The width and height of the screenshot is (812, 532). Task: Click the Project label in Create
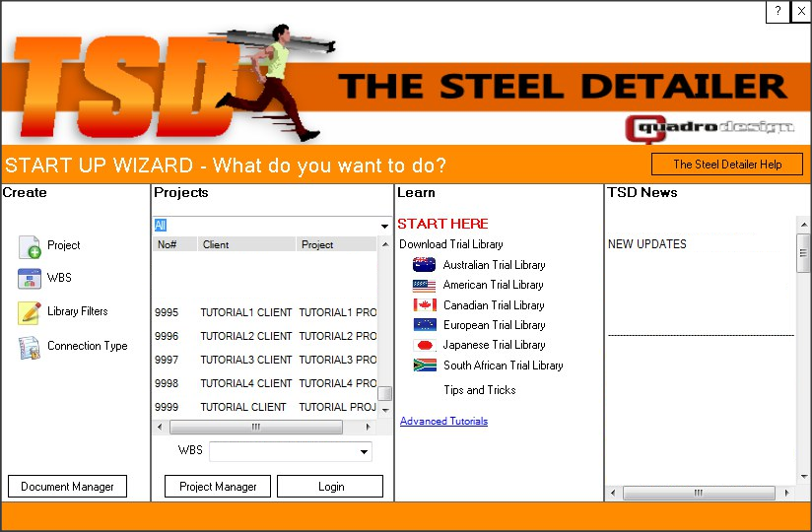[64, 245]
